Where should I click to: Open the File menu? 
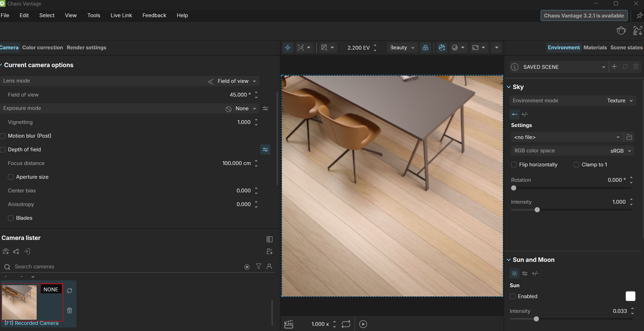5,15
